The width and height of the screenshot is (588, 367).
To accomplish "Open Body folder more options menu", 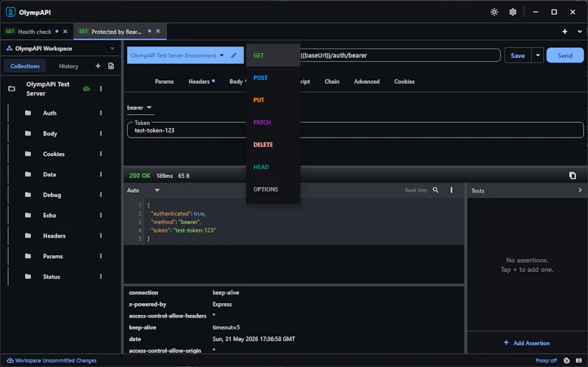I will [101, 133].
